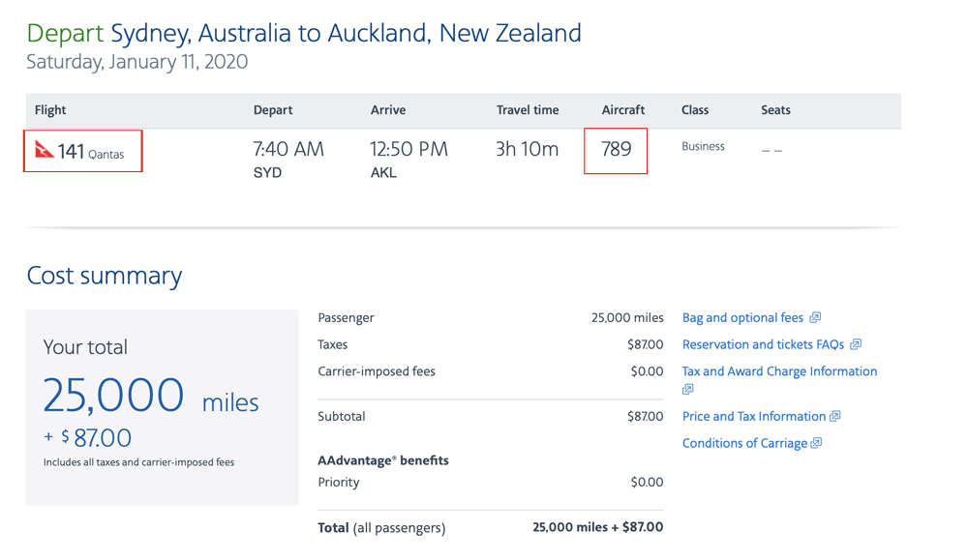This screenshot has height=560, width=968.
Task: Open Price and Tax Information link
Action: (754, 416)
